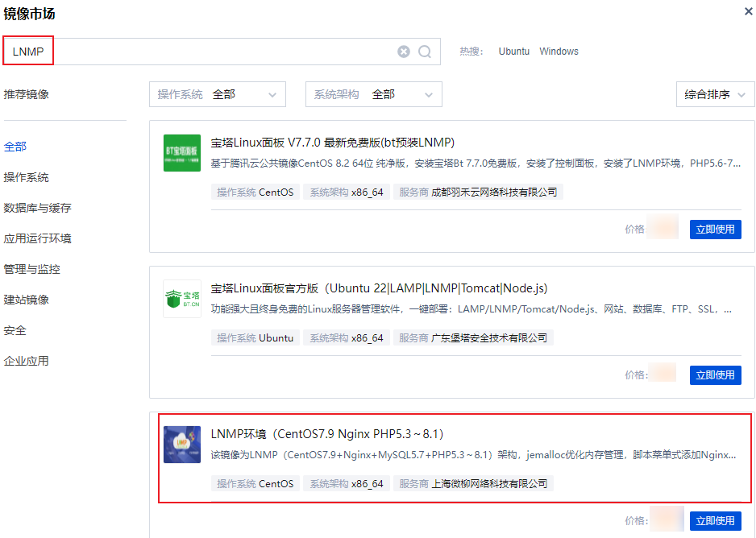
Task: Click vendor tag 成都羽禾云网络科技有限公司
Action: [478, 192]
